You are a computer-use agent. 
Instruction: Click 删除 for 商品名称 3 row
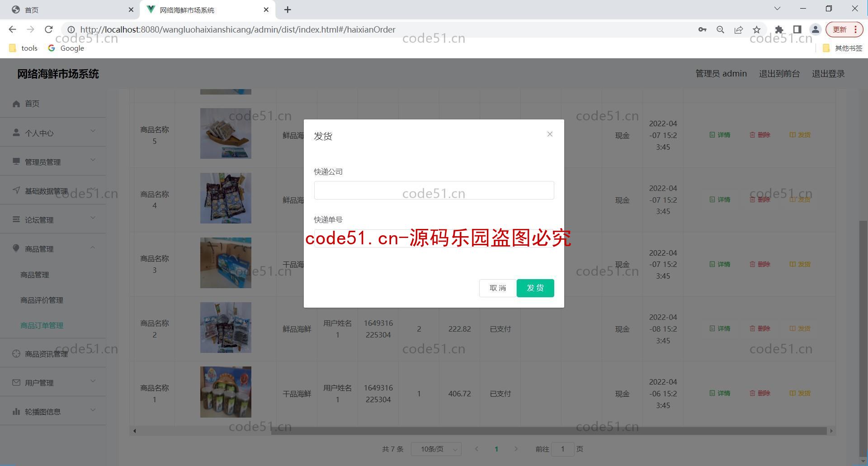(760, 264)
